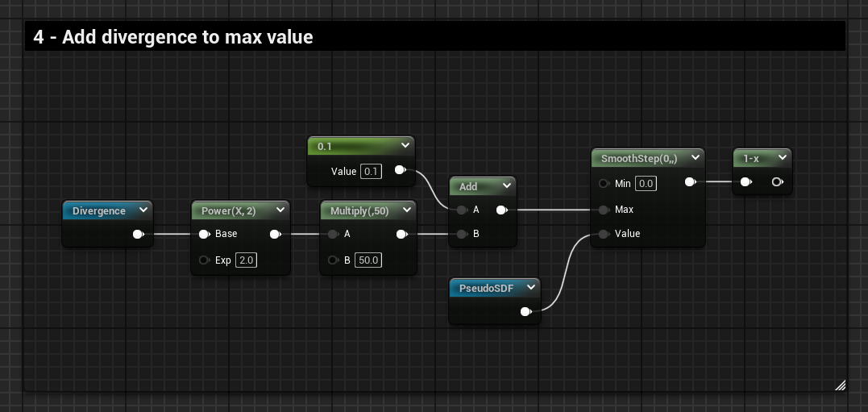Image resolution: width=868 pixels, height=412 pixels.
Task: Collapse the SmoothStep node chevron
Action: (x=696, y=159)
